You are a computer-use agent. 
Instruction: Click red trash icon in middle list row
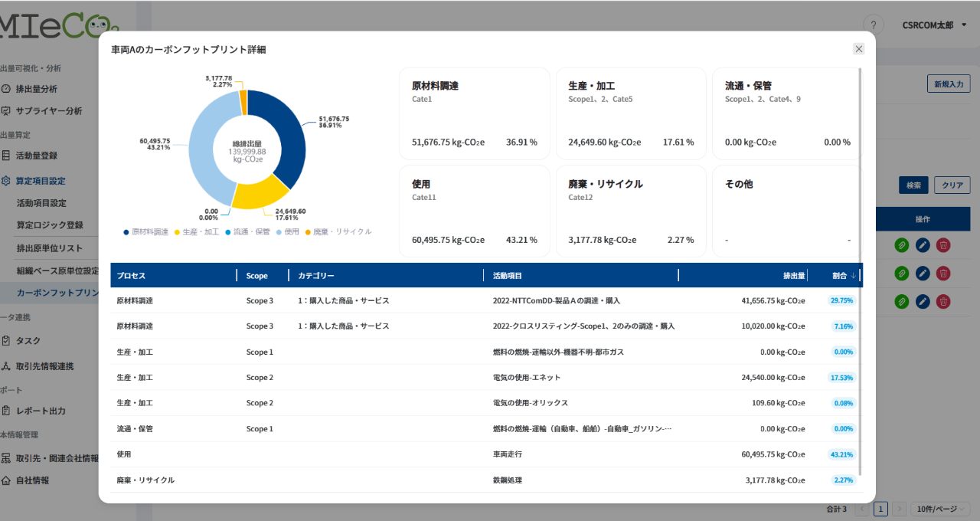click(944, 274)
